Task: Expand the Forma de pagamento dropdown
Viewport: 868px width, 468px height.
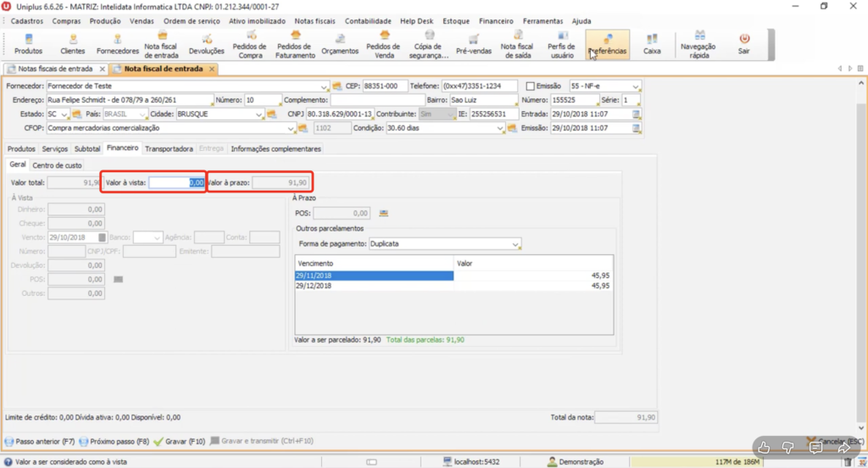Action: click(x=516, y=244)
